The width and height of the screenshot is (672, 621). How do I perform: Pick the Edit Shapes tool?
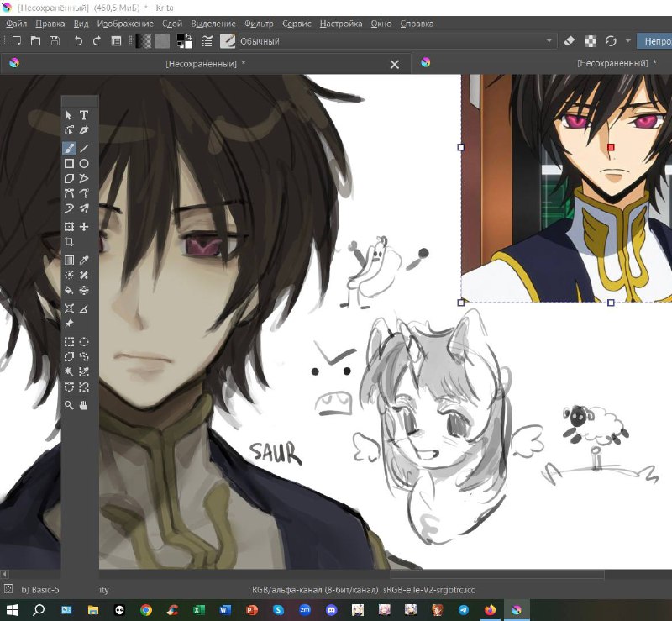[x=69, y=130]
